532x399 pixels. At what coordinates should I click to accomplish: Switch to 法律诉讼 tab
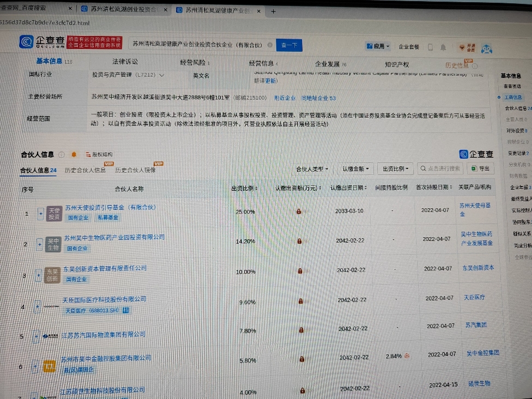pyautogui.click(x=125, y=62)
